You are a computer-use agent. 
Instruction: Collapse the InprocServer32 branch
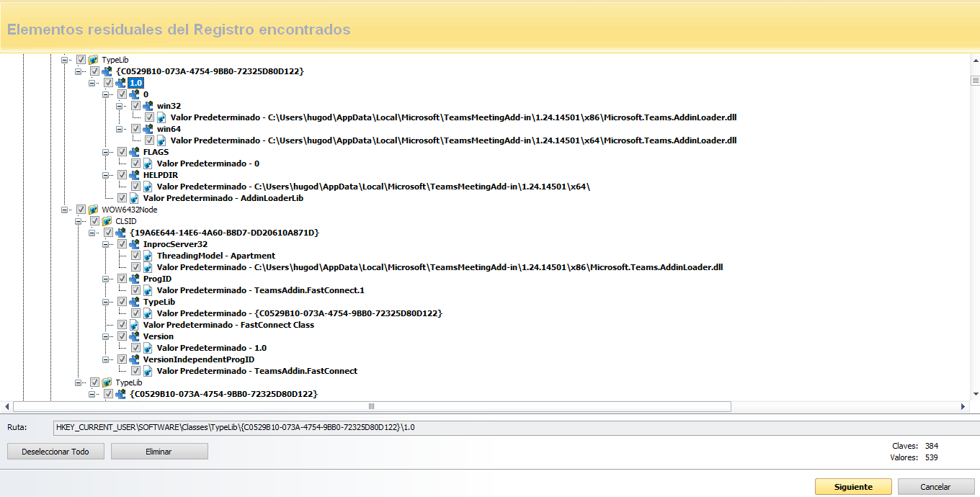(105, 244)
